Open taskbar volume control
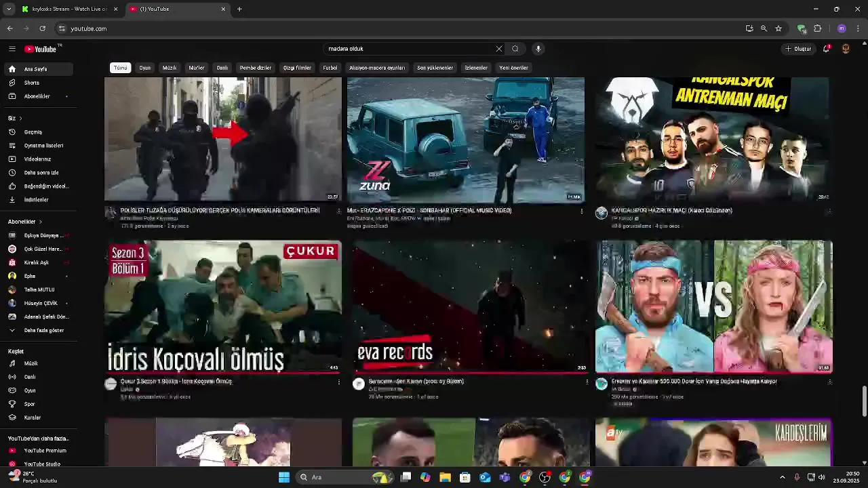Viewport: 868px width, 488px height. point(821,477)
